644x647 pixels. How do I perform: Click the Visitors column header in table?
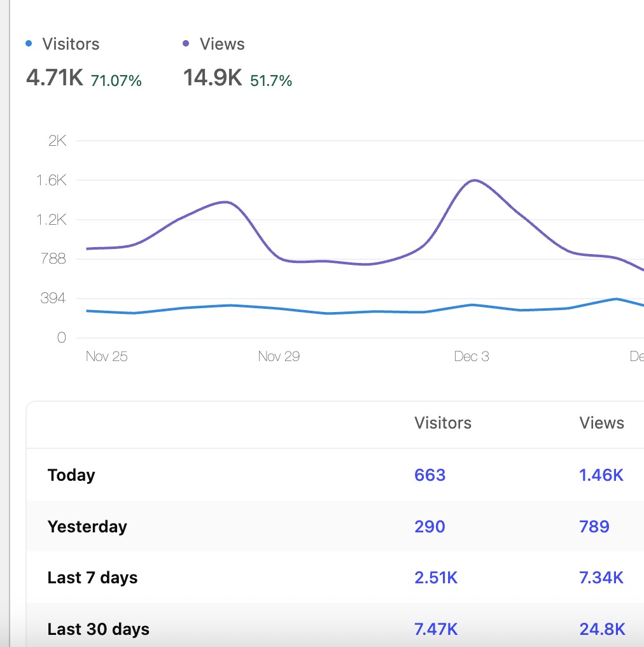coord(442,423)
